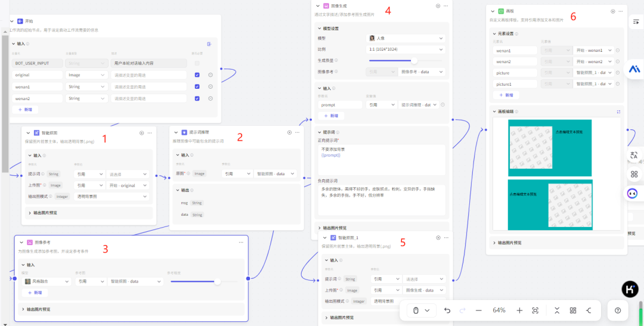Open more options for 智能抠图 node

click(150, 133)
